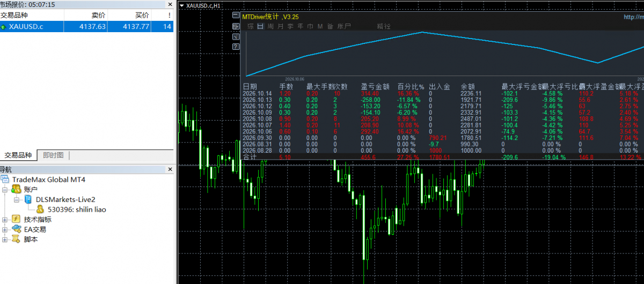Click the ! spread column header

coord(162,16)
